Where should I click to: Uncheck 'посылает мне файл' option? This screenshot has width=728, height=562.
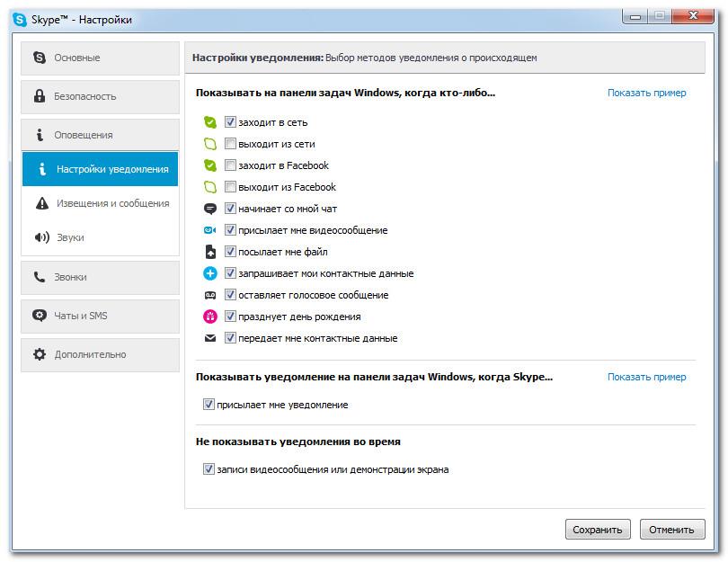tap(231, 252)
